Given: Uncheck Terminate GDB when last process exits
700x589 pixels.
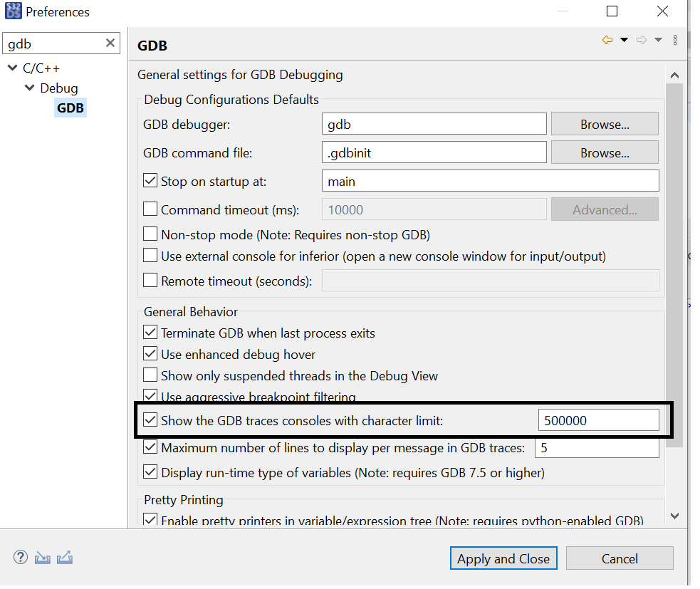Looking at the screenshot, I should click(150, 332).
